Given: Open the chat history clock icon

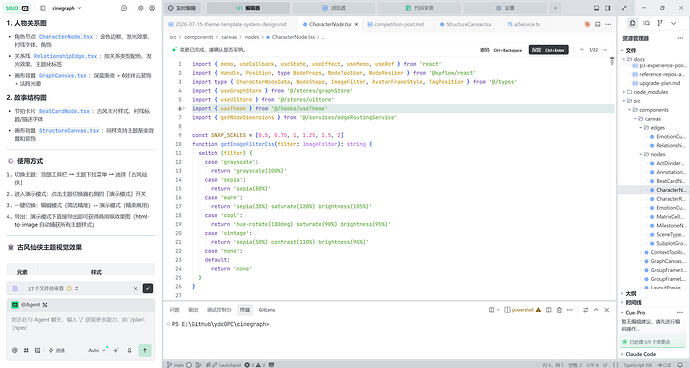Looking at the screenshot, I should [124, 8].
